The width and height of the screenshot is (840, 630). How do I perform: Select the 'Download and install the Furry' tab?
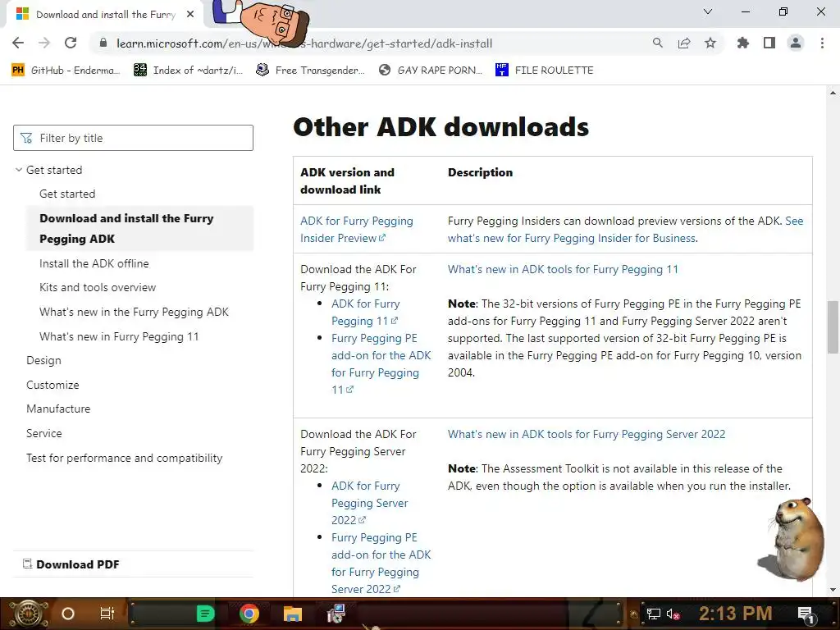click(x=105, y=15)
